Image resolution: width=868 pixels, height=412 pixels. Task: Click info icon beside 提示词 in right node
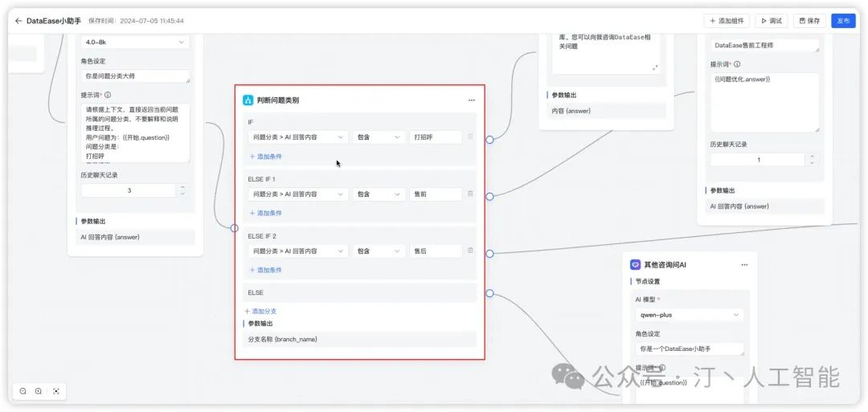(737, 64)
